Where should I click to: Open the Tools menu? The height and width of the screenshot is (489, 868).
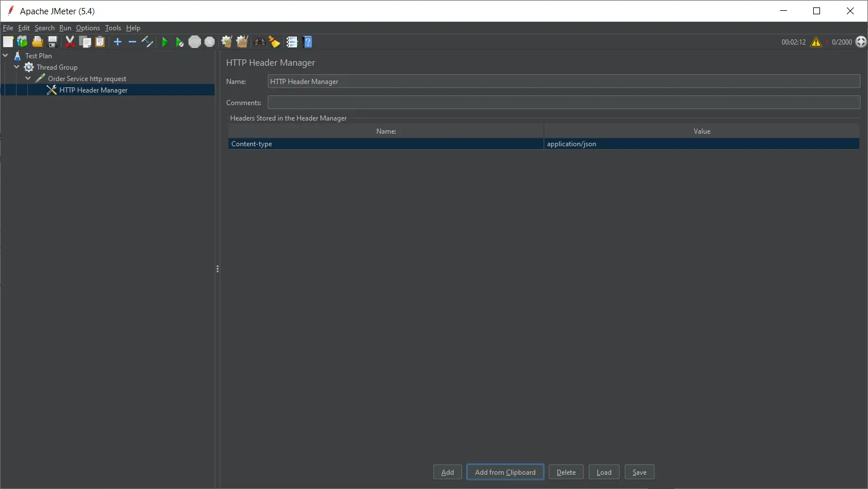click(x=113, y=28)
